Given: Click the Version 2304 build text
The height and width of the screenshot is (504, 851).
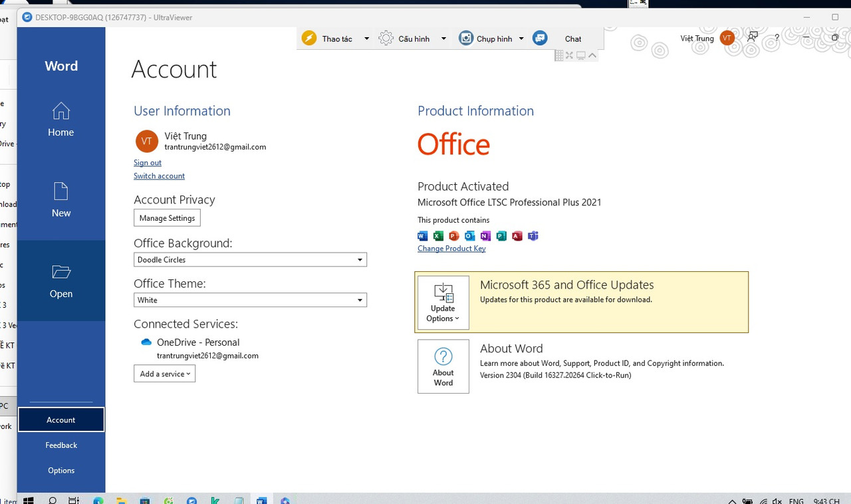Looking at the screenshot, I should (x=555, y=375).
